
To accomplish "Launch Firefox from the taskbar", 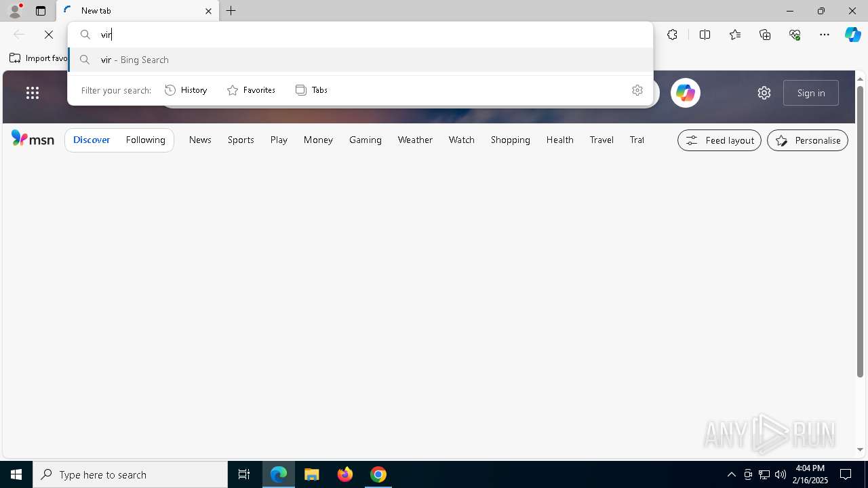I will pos(345,474).
